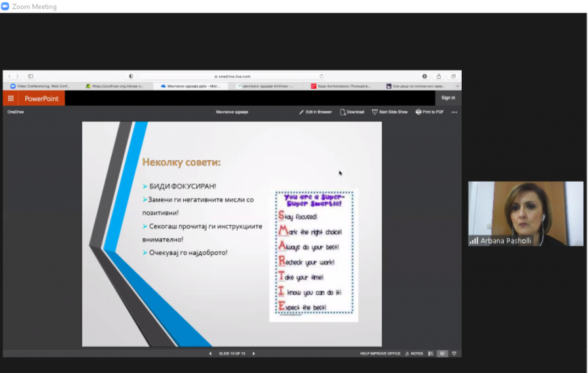Advance to next slide arrow

point(254,354)
